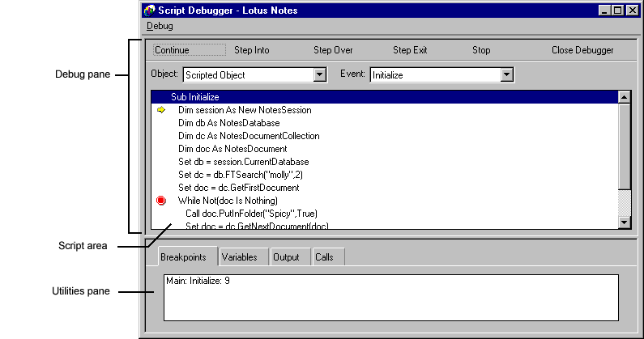Click the Step Into button
644x339 pixels.
251,50
